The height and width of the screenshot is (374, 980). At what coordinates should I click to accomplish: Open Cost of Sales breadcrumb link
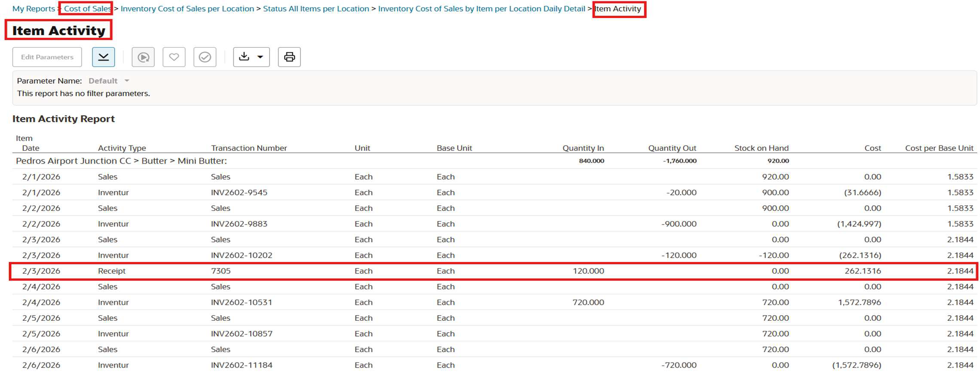pos(87,9)
